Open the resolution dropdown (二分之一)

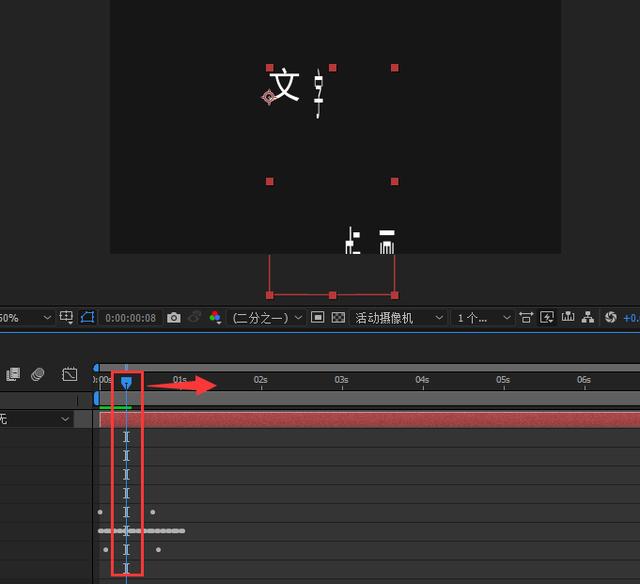pyautogui.click(x=267, y=318)
